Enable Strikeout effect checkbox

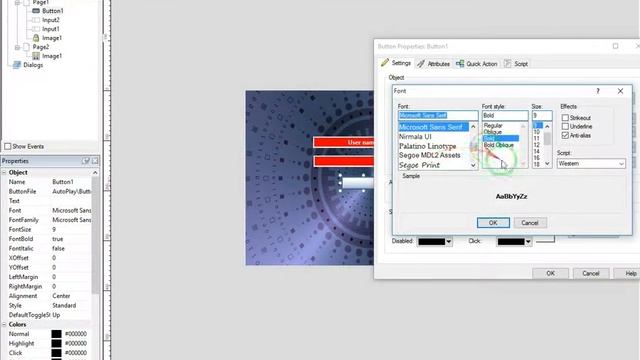pyautogui.click(x=565, y=118)
